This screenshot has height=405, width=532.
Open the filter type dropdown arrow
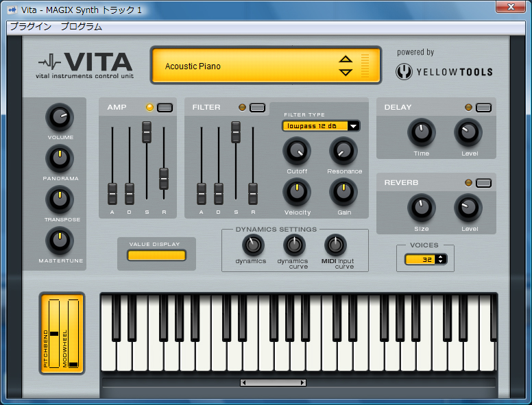[x=354, y=126]
